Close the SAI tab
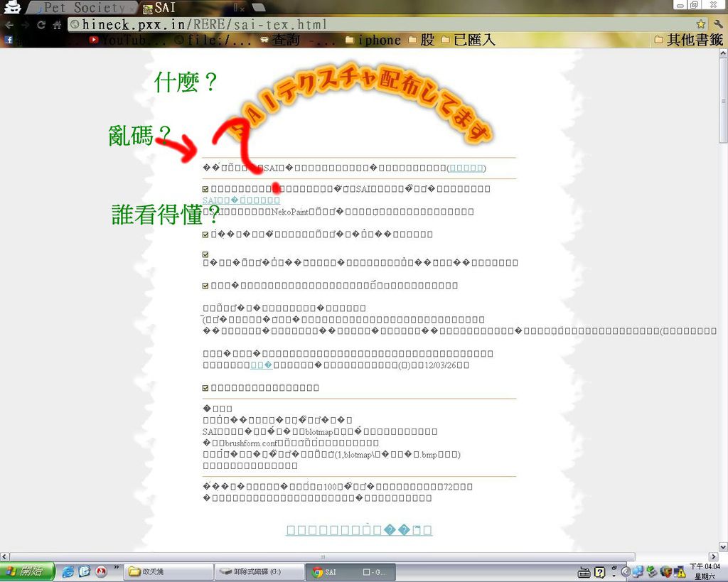Screen dimensions: 728x582 click(x=242, y=9)
